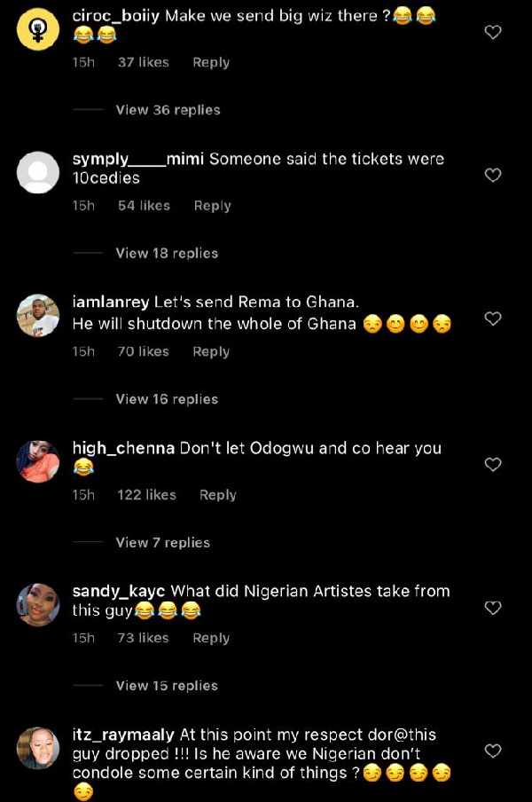
Task: View symply____mimi's default avatar icon
Action: 37,172
